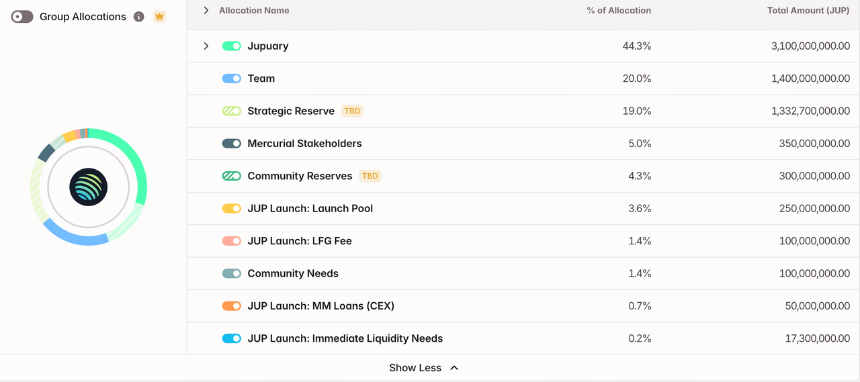
Task: Click the 5.0% allocation value
Action: 640,143
